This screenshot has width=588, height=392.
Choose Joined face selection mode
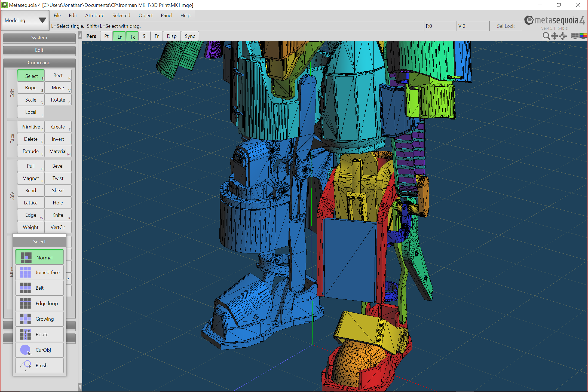click(x=39, y=272)
